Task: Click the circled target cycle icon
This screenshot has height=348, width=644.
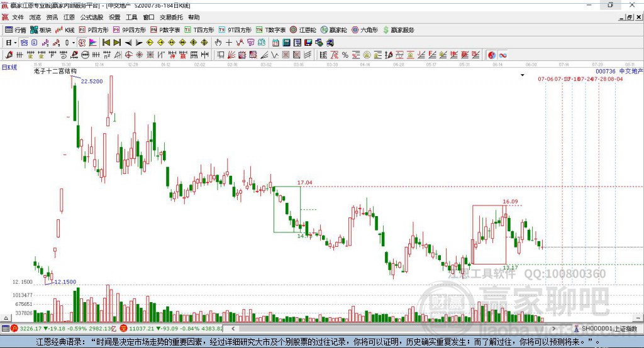Action: (128, 55)
